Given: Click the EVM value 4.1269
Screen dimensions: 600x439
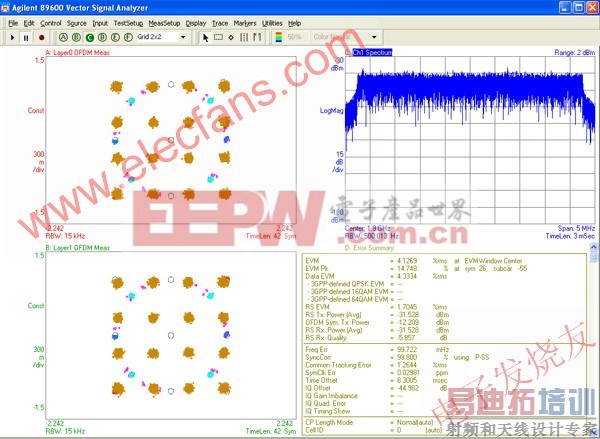Looking at the screenshot, I should 407,261.
